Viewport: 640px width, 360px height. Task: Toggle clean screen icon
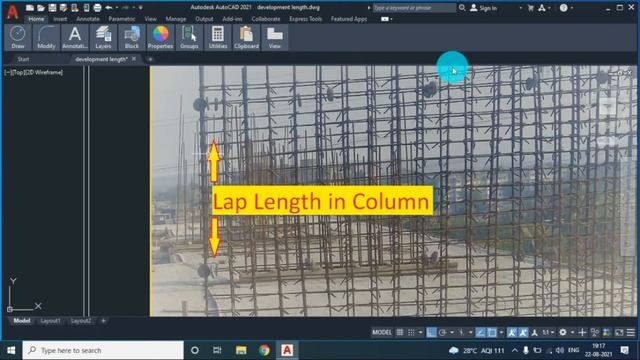(619, 332)
